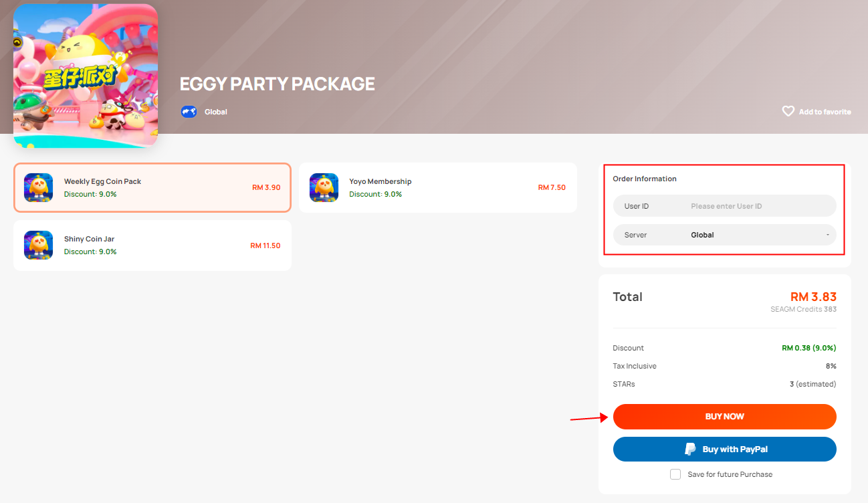Click the Buy with PayPal button

click(725, 449)
